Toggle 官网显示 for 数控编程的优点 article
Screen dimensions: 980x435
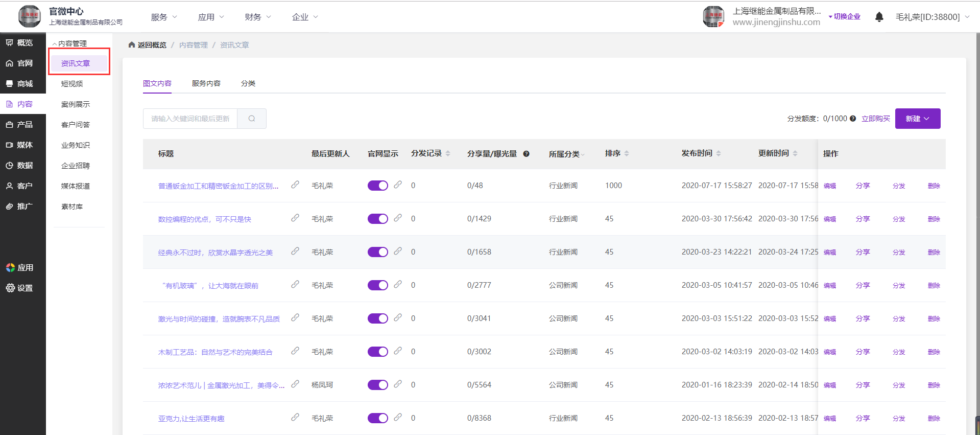tap(378, 219)
